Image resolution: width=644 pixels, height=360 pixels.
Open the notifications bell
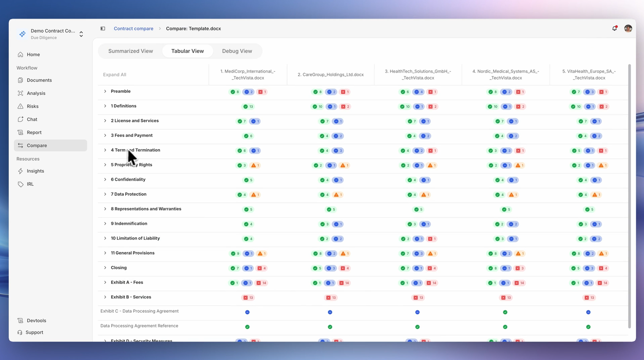point(615,28)
